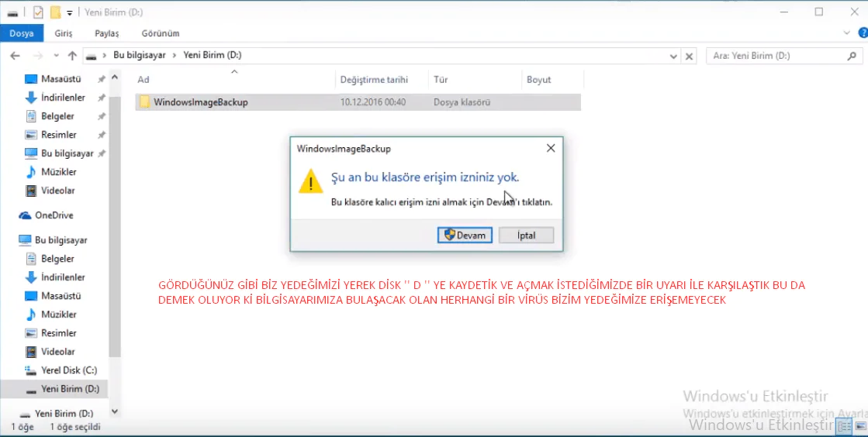Select Müzikler under Bu bilgisayar tree
Viewport: 868px width, 437px height.
point(59,315)
